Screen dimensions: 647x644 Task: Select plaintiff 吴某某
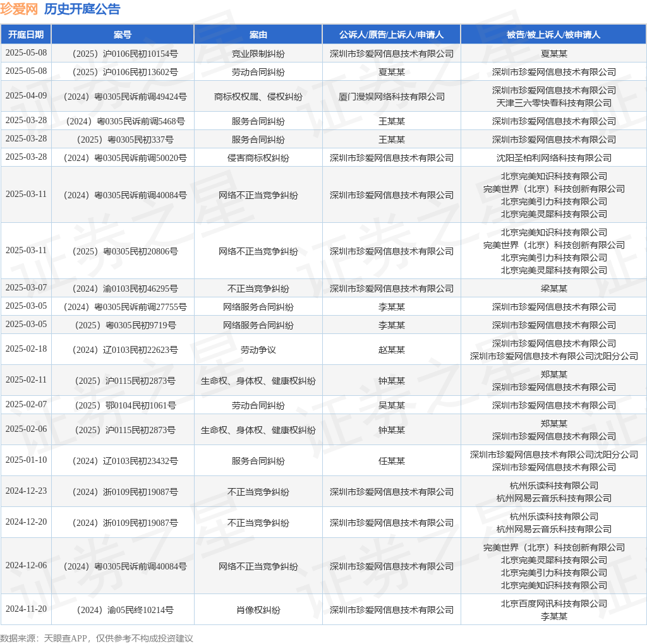392,406
